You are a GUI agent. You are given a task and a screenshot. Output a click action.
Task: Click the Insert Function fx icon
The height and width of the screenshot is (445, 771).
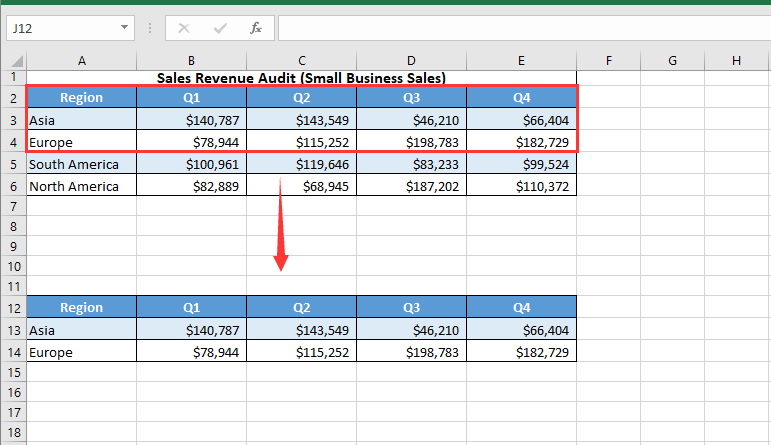click(x=256, y=28)
